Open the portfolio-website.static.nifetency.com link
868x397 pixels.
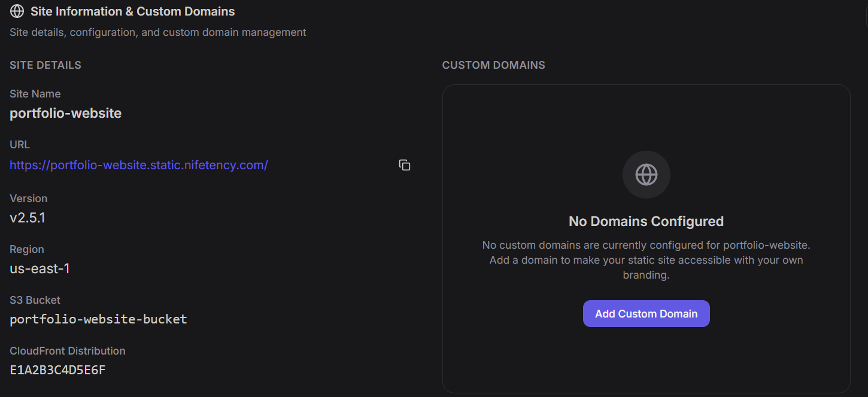tap(139, 165)
